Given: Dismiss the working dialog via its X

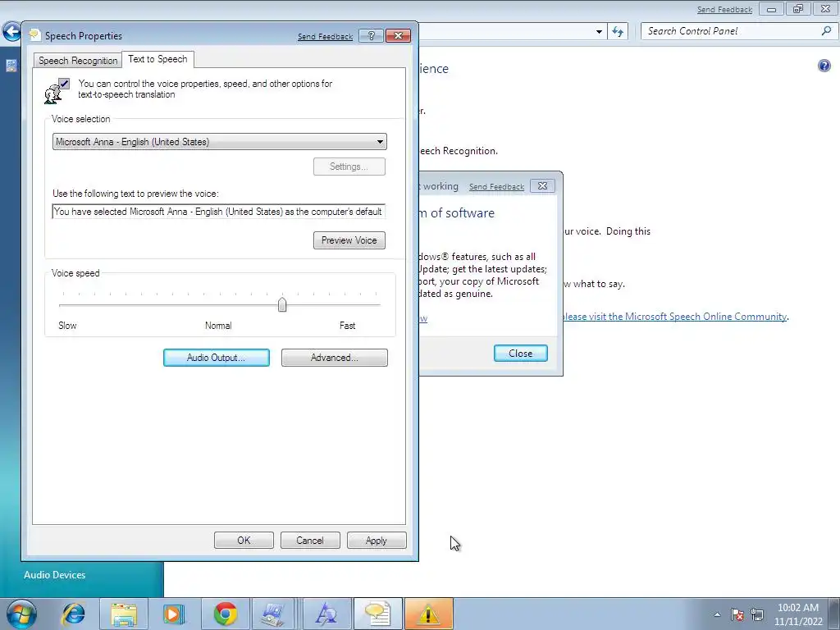Looking at the screenshot, I should [x=543, y=186].
